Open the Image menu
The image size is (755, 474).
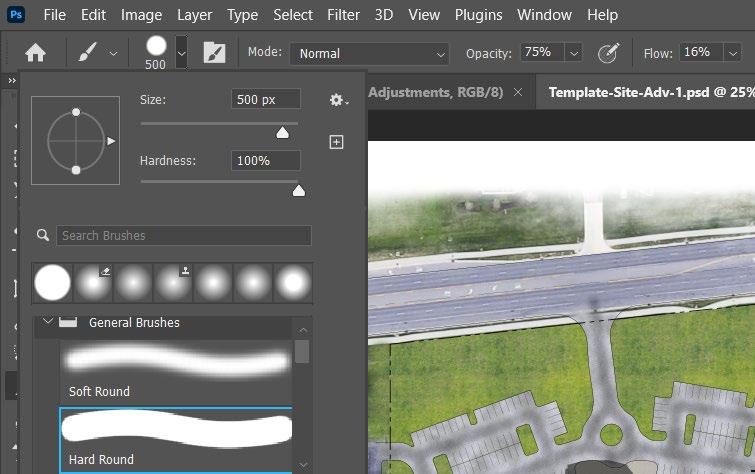[141, 15]
